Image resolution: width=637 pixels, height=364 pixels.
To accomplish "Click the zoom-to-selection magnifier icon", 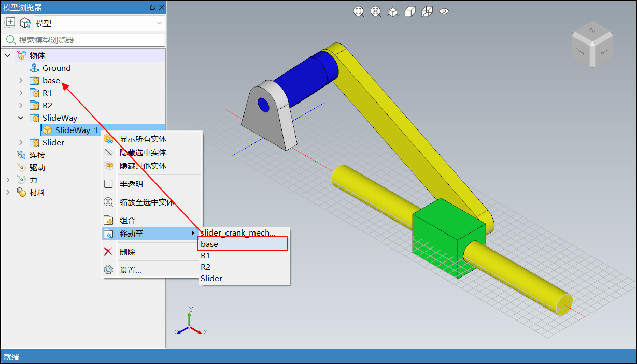I will [376, 11].
